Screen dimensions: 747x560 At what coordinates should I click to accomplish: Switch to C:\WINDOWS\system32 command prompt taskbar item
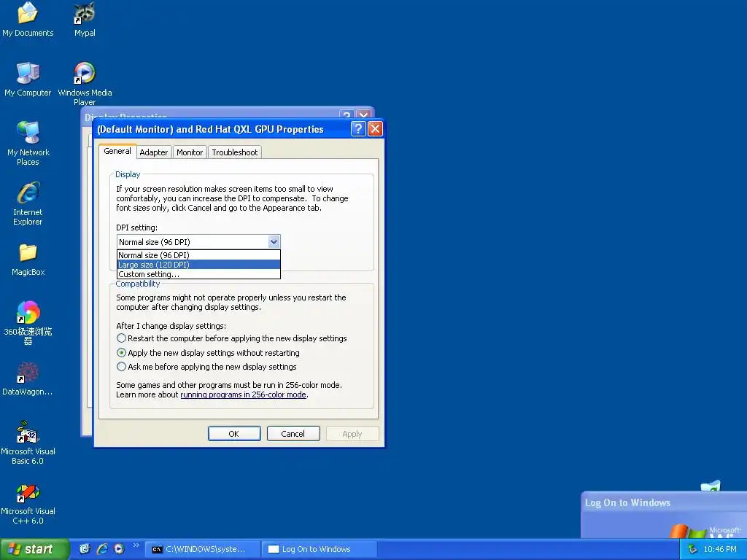[x=203, y=549]
